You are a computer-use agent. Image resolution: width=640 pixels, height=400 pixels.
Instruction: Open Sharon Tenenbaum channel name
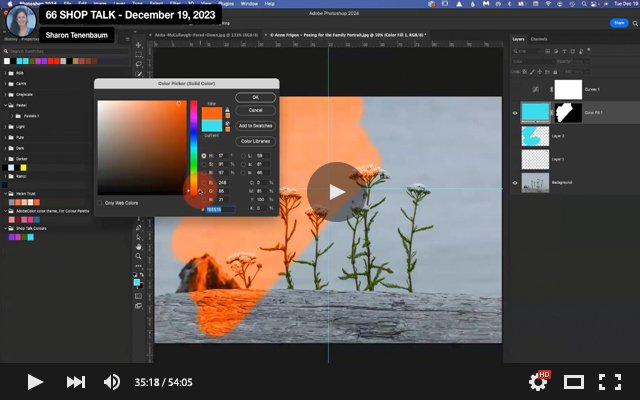click(77, 35)
